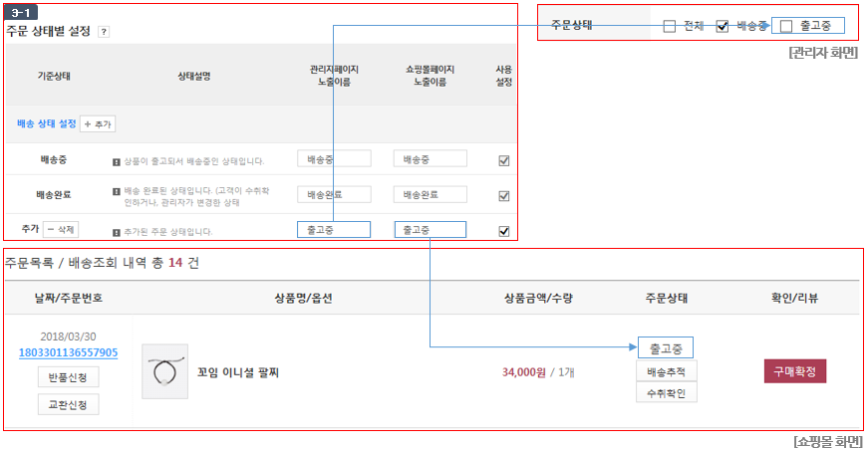This screenshot has height=449, width=868.
Task: Click the + 추가 button for delivery status
Action: (98, 124)
